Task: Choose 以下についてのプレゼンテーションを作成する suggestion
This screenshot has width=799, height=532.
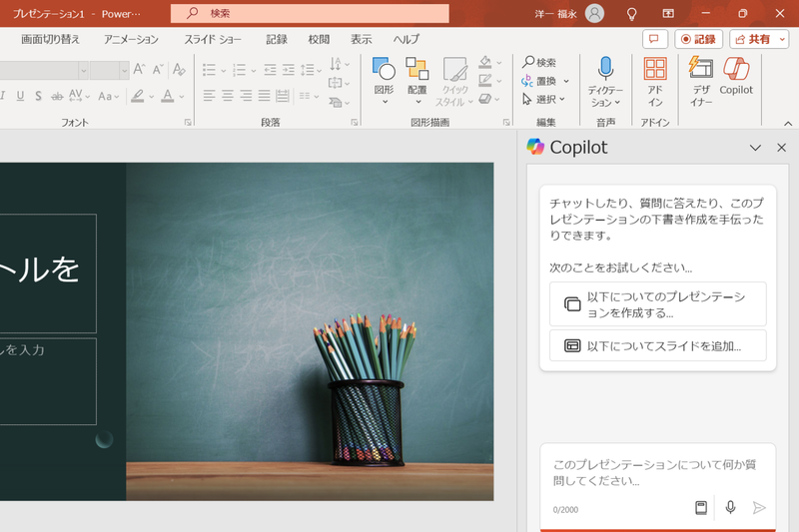Action: [658, 304]
